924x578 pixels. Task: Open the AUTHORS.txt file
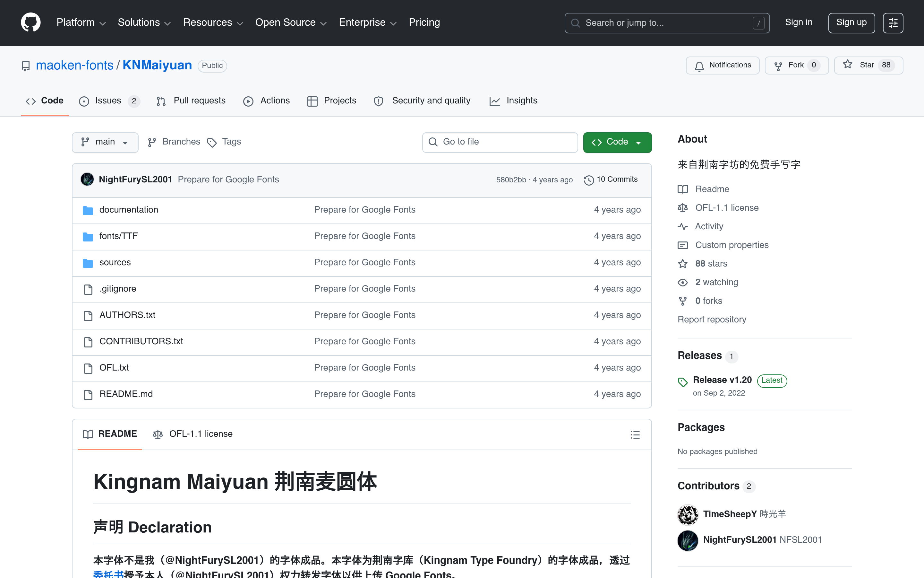pos(127,315)
